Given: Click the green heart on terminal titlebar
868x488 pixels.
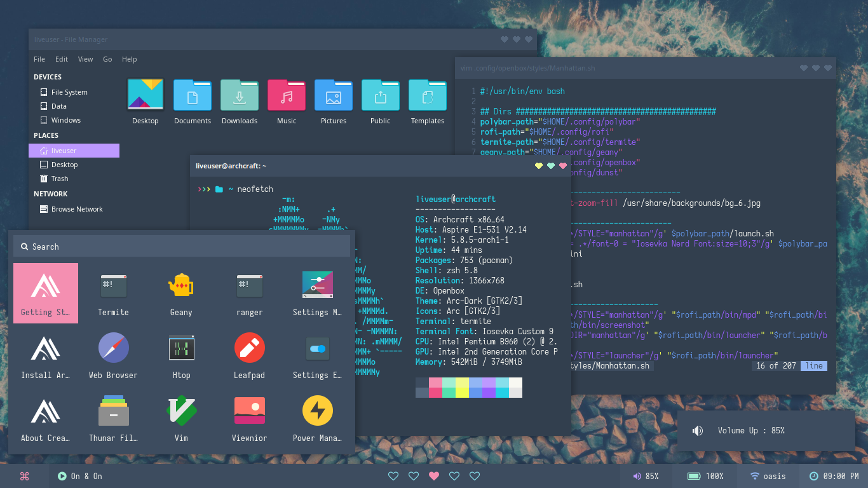Looking at the screenshot, I should (x=551, y=166).
